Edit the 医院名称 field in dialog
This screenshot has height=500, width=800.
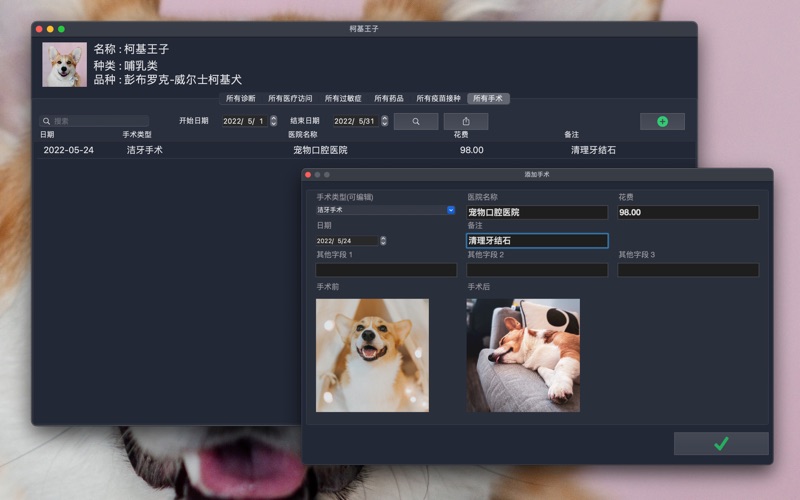(537, 212)
